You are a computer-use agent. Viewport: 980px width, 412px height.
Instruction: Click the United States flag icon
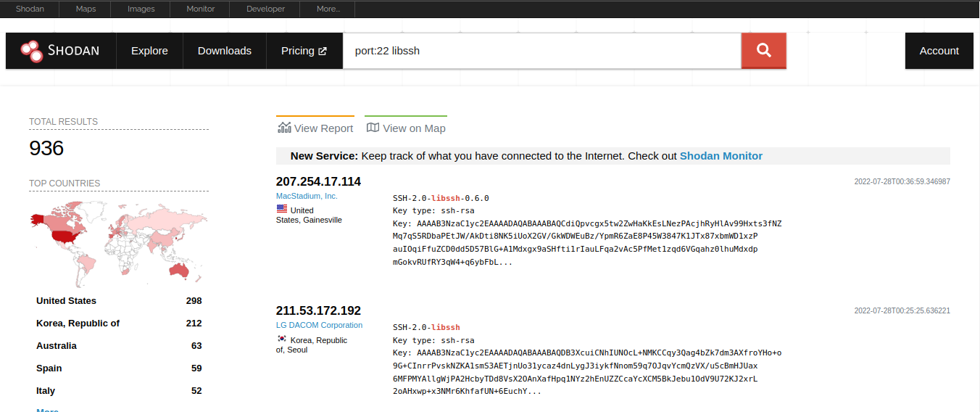tap(281, 210)
